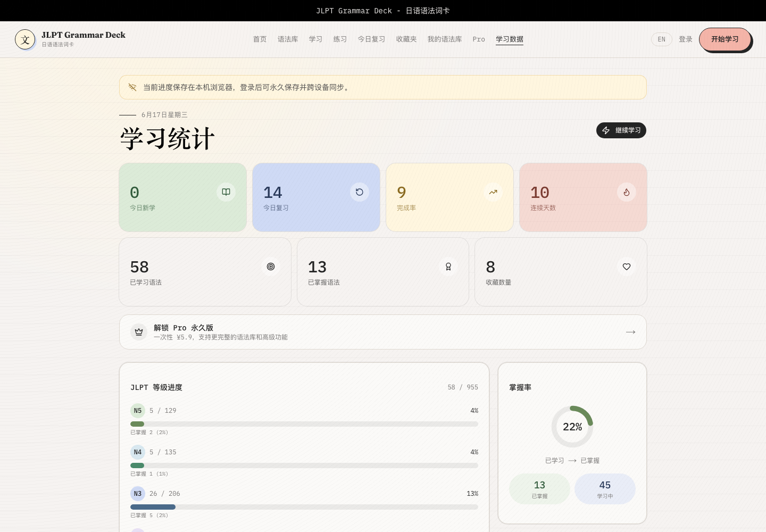
Task: Click the JLPT Grammar Deck title
Action: [x=84, y=35]
